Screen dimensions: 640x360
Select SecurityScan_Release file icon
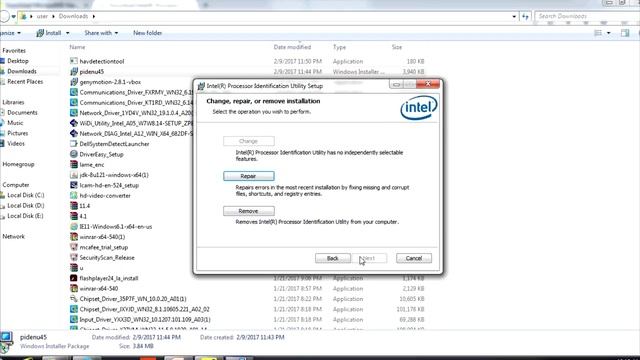(x=74, y=258)
